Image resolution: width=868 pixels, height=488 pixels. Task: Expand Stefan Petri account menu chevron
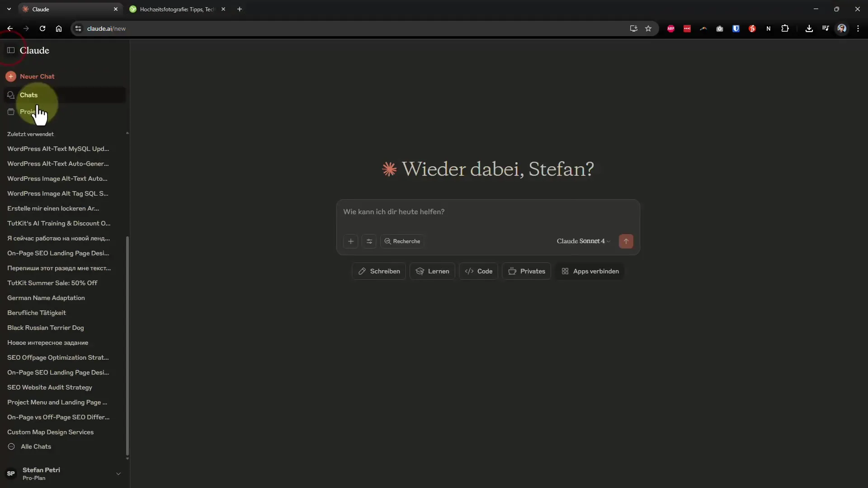[118, 474]
